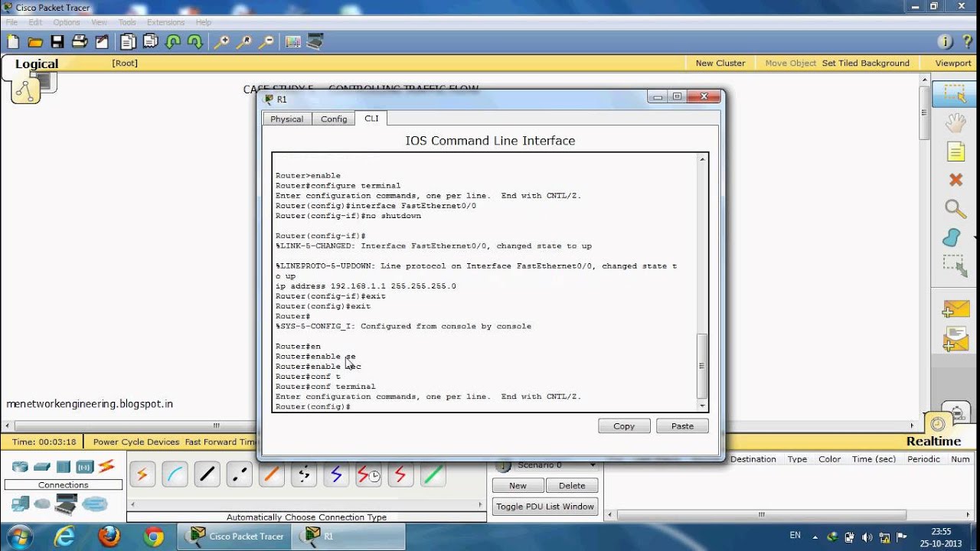Choose the Draw Polygon shape tool
The width and height of the screenshot is (980, 551).
tap(952, 237)
